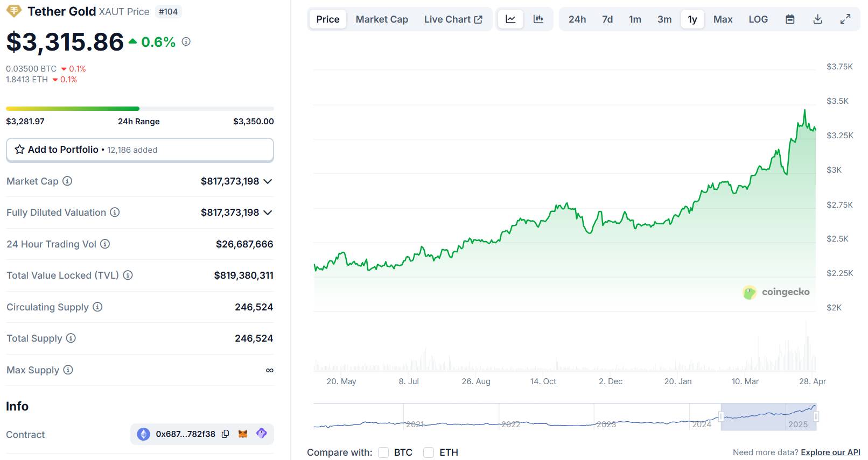The height and width of the screenshot is (460, 868).
Task: Click the Ethereum chain icon in Contract
Action: pos(143,434)
